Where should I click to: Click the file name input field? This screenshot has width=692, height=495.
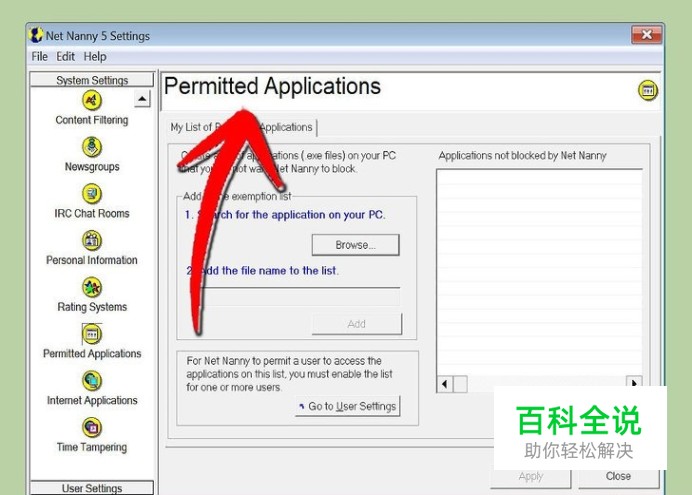(x=300, y=296)
